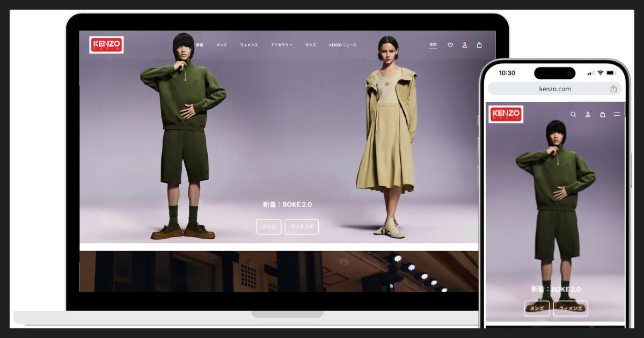644x338 pixels.
Task: Tap the search magnifier on the phone
Action: (x=573, y=114)
